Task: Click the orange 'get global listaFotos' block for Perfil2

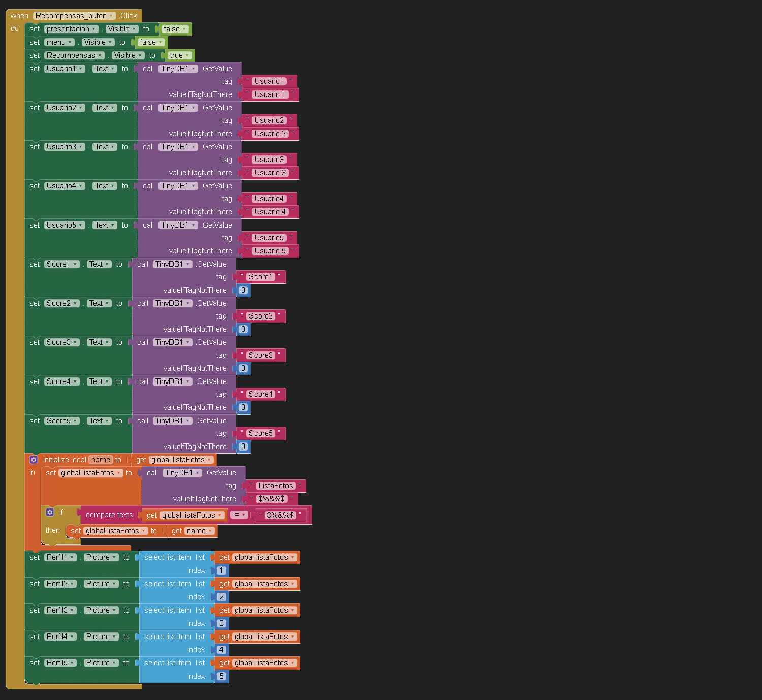Action: tap(224, 584)
